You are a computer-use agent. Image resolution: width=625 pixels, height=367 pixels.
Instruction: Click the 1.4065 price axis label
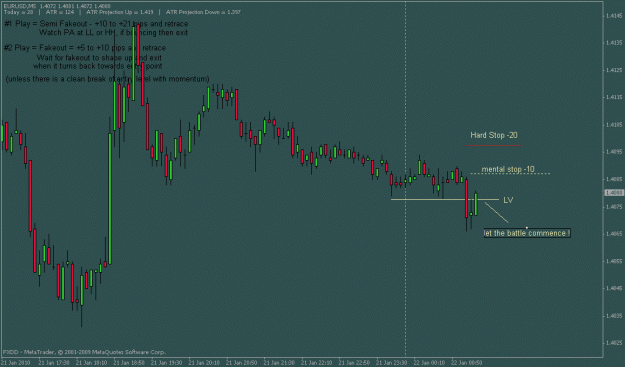[614, 234]
